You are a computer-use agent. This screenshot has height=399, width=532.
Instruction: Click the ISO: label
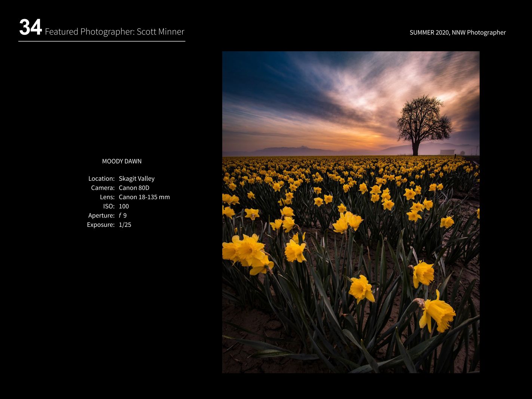[109, 206]
